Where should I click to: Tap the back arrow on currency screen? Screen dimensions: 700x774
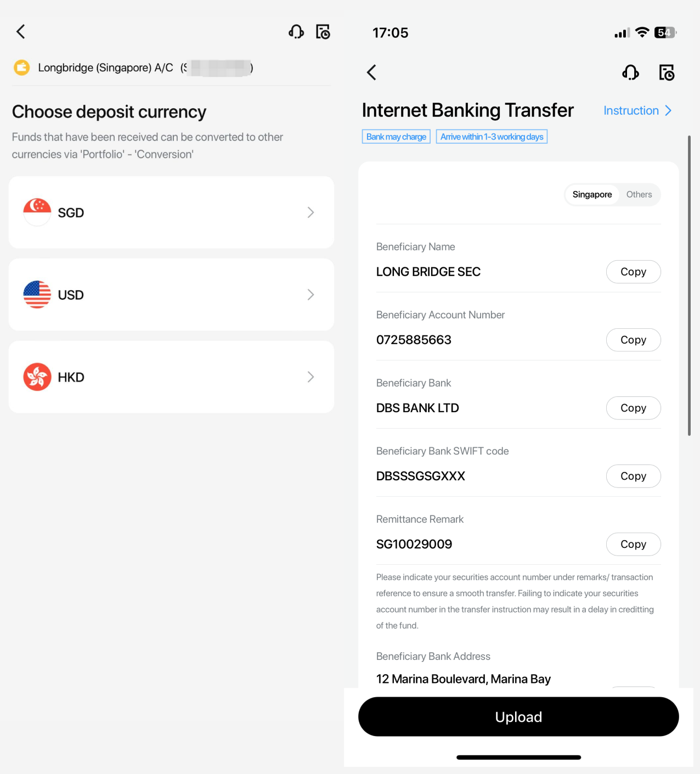coord(21,32)
